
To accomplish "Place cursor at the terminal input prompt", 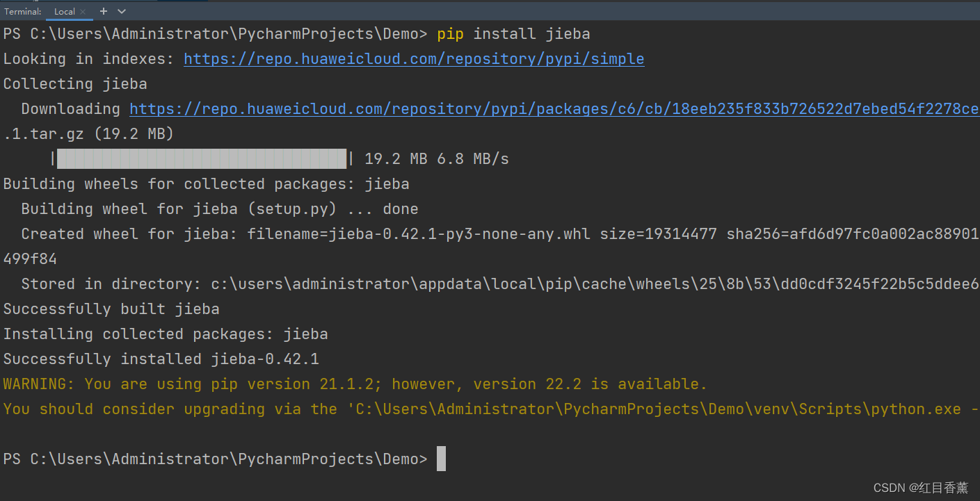I will [x=440, y=459].
